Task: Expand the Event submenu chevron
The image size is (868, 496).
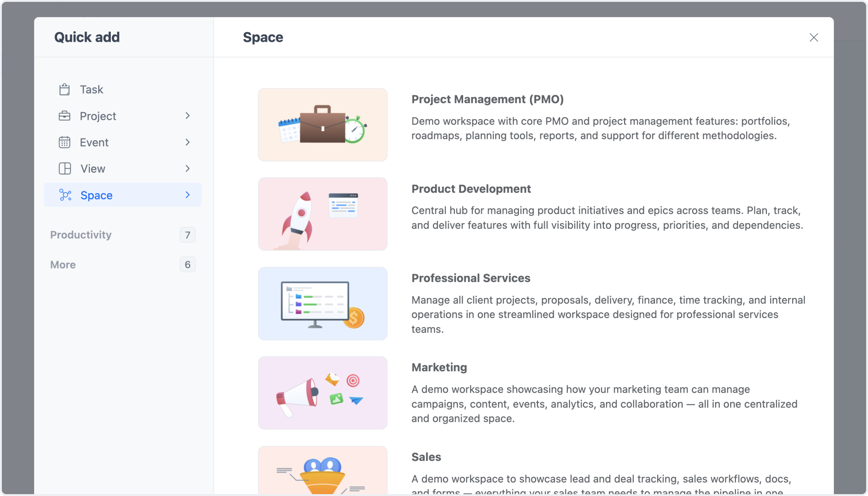Action: click(187, 142)
